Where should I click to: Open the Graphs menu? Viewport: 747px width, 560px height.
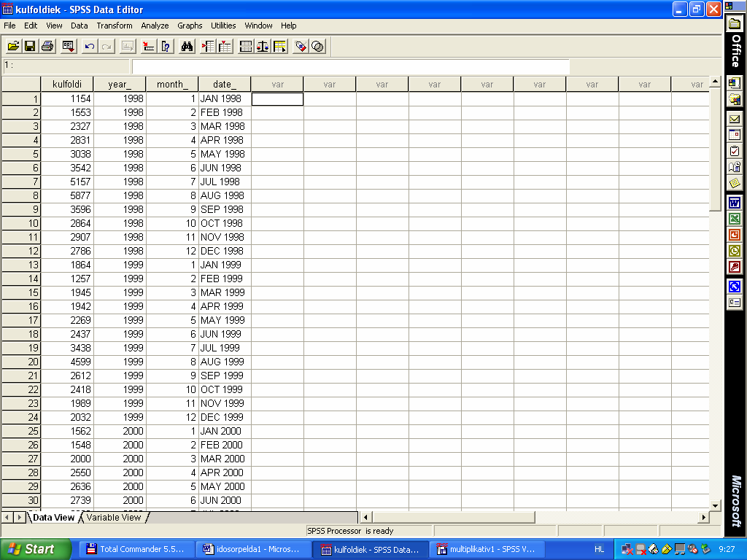(190, 26)
